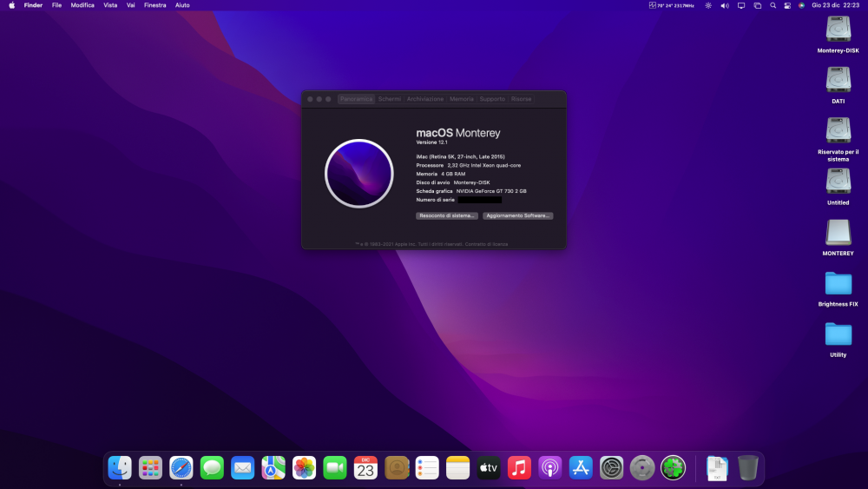Click the temperature and MHz monitor in menu bar
This screenshot has width=868, height=489.
tap(672, 5)
